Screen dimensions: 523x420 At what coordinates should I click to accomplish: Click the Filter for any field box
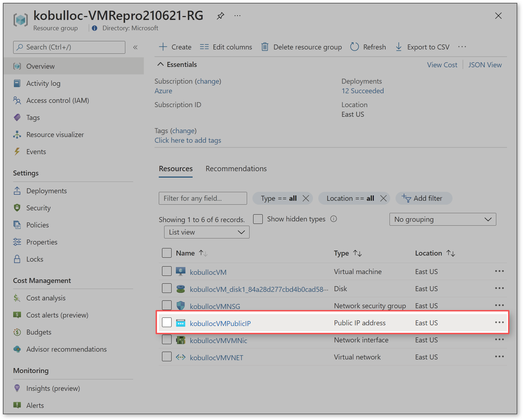coord(203,198)
